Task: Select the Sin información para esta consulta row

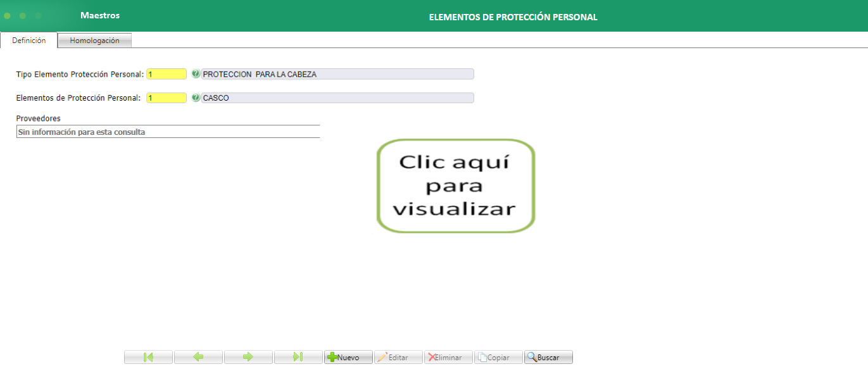Action: [168, 132]
